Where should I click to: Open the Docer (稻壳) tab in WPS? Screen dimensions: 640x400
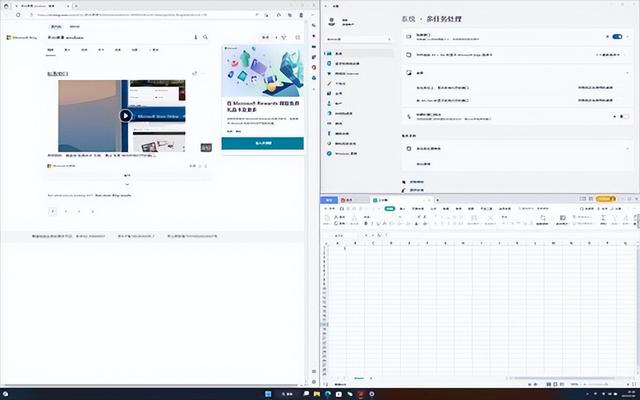pos(353,200)
